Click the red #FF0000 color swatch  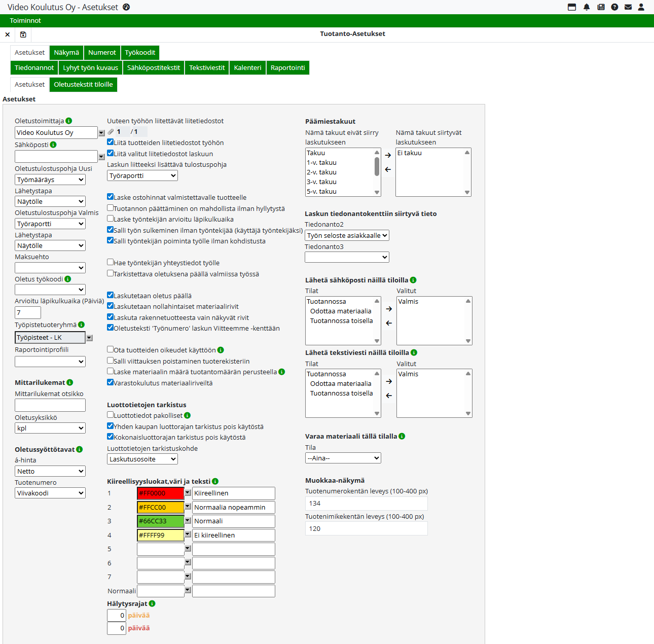pos(160,493)
